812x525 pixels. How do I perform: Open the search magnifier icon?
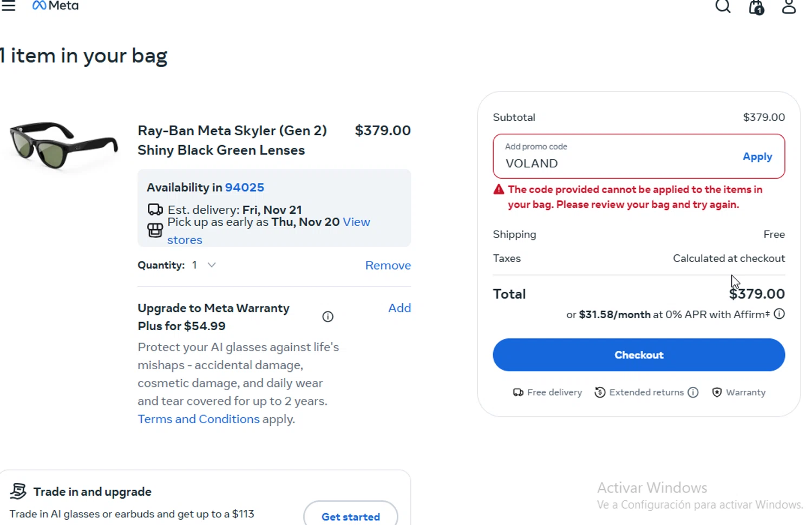point(723,6)
